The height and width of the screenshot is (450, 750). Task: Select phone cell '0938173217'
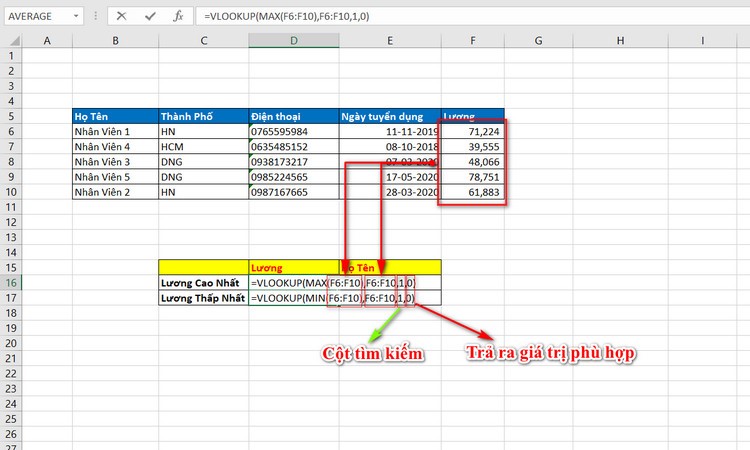pos(294,162)
